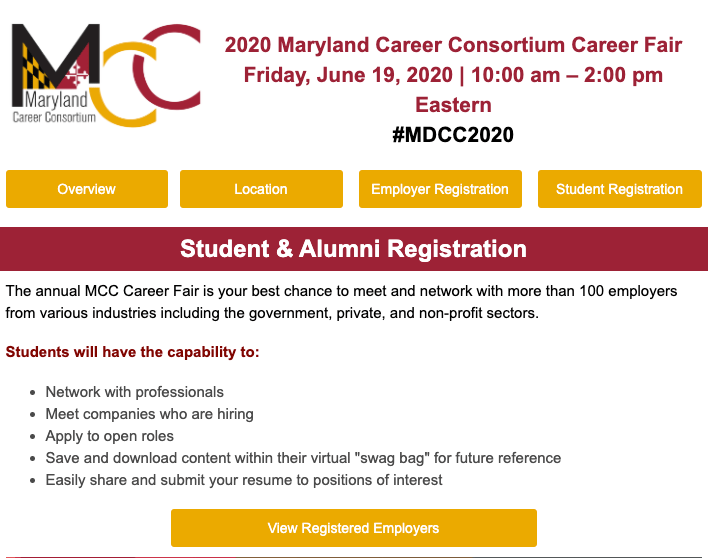Click the Student & Alumni Registration banner

click(x=354, y=249)
